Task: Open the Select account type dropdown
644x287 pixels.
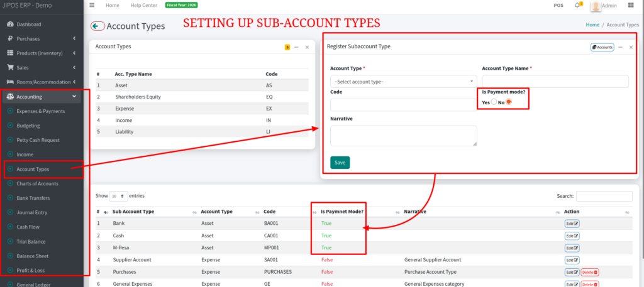Action: coord(403,82)
